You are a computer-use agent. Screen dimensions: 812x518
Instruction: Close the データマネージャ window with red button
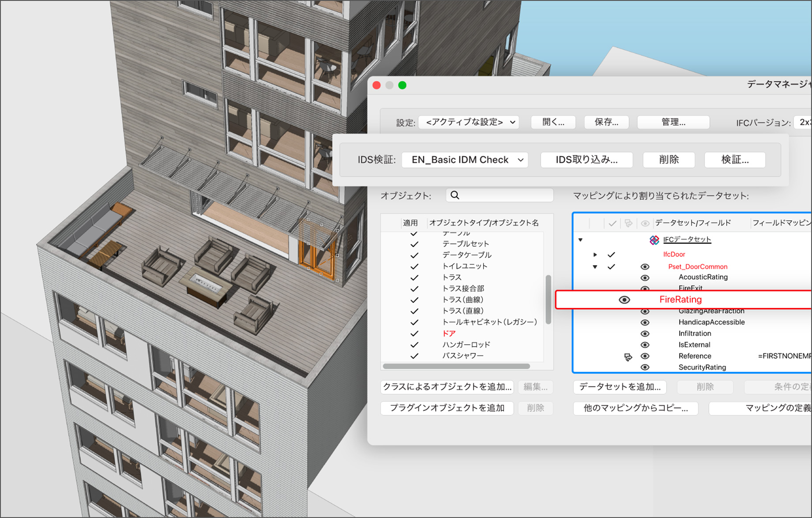click(x=376, y=85)
